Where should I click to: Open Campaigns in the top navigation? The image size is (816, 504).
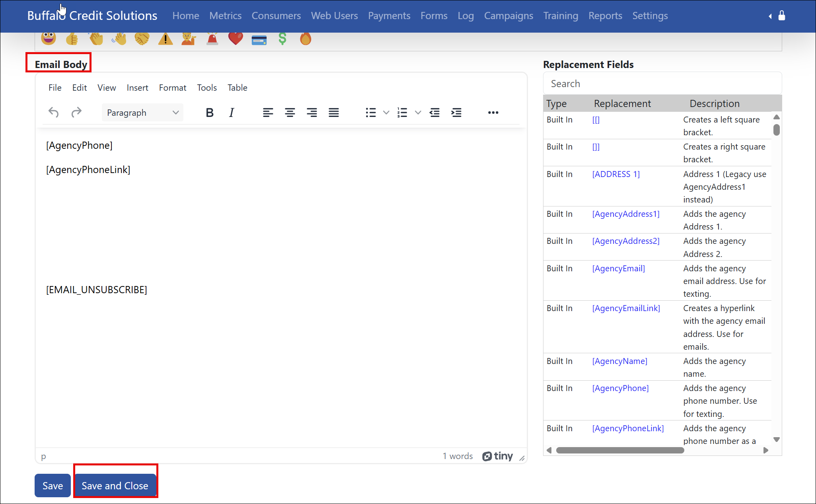508,16
